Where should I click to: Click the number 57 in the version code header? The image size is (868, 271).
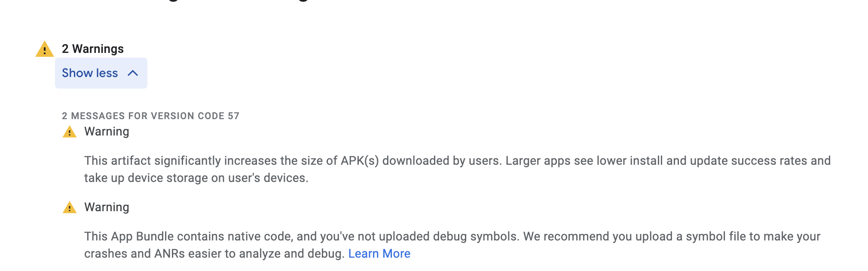[233, 116]
